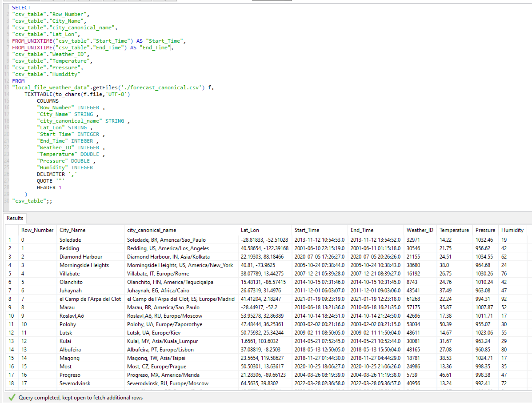The height and width of the screenshot is (403, 532).
Task: Select the Soledade city name cell
Action: click(70, 240)
